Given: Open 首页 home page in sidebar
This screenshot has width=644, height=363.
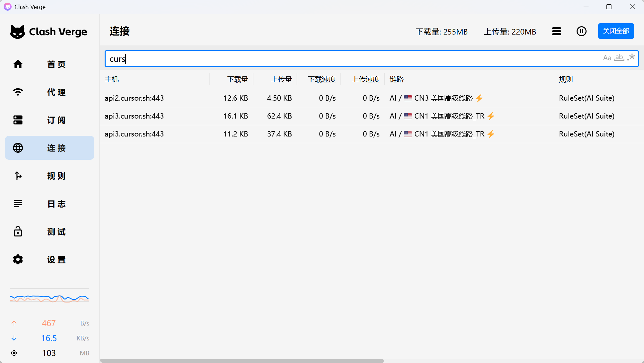Looking at the screenshot, I should (50, 64).
